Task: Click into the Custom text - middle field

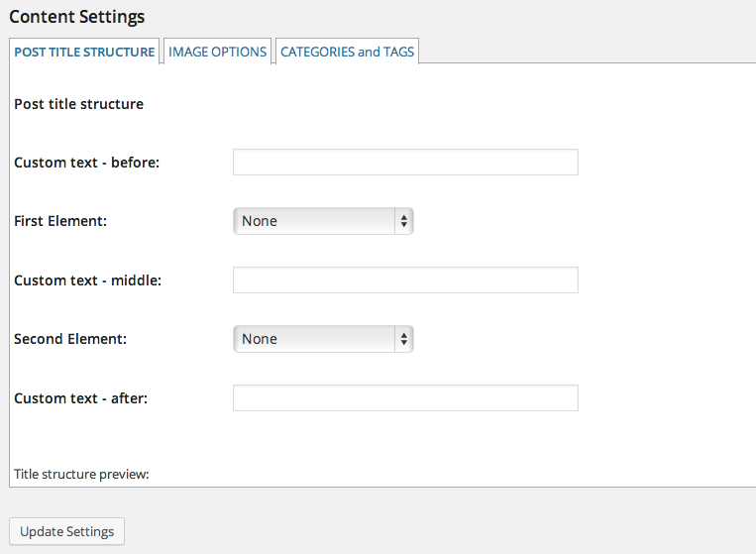Action: point(405,280)
